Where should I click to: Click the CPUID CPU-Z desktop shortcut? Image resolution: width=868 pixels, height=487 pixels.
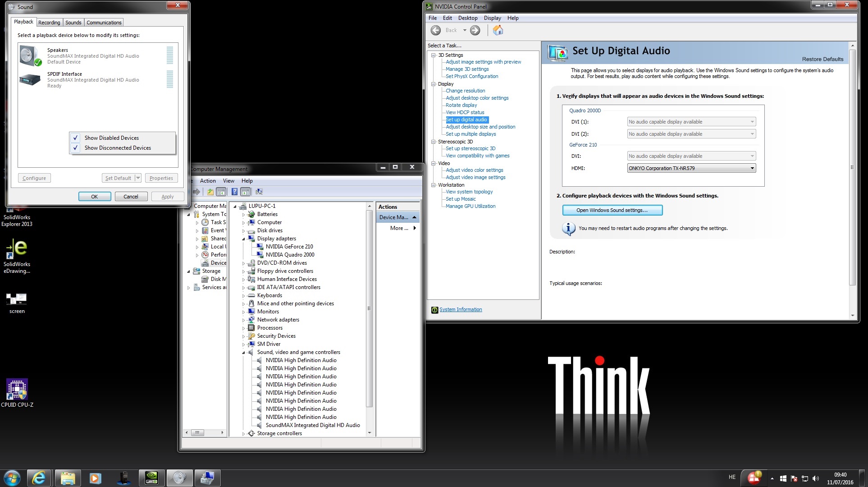click(17, 392)
